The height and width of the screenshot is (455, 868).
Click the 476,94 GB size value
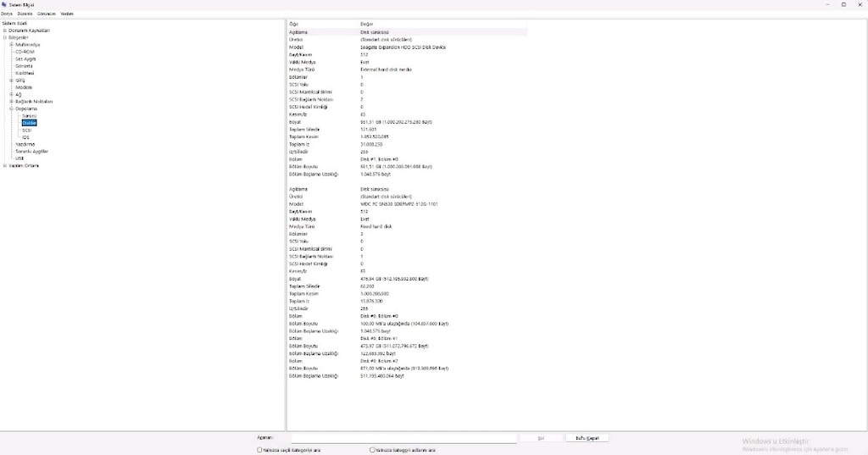tap(395, 279)
